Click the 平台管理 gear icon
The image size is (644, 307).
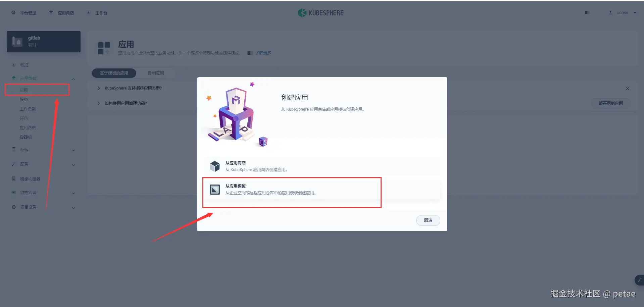click(13, 13)
